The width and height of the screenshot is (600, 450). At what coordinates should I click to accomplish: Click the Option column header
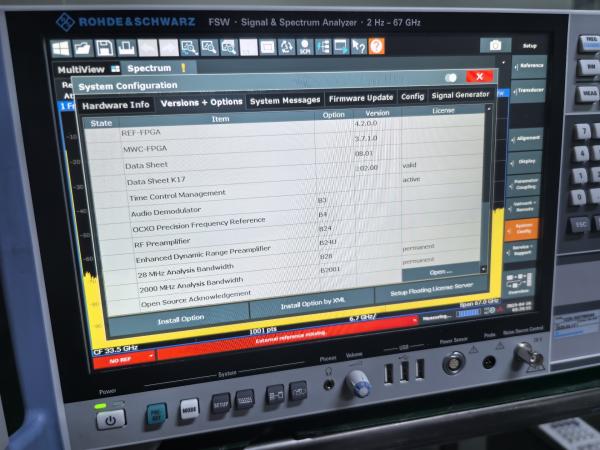pos(334,114)
